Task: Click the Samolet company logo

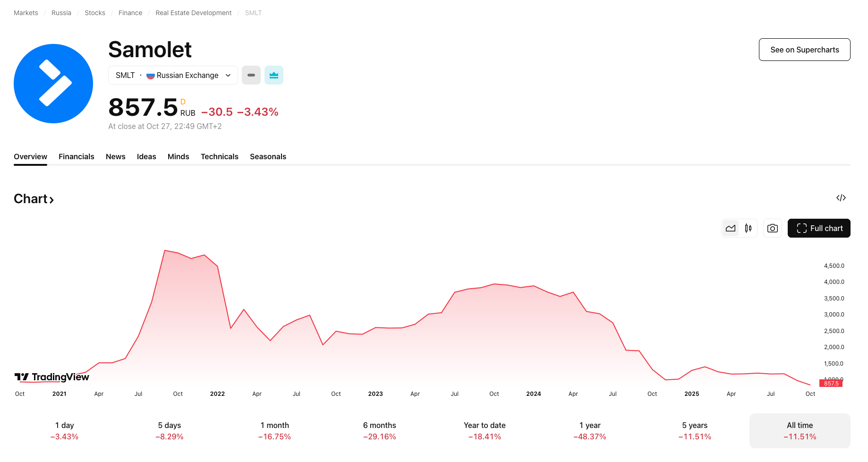Action: coord(53,84)
